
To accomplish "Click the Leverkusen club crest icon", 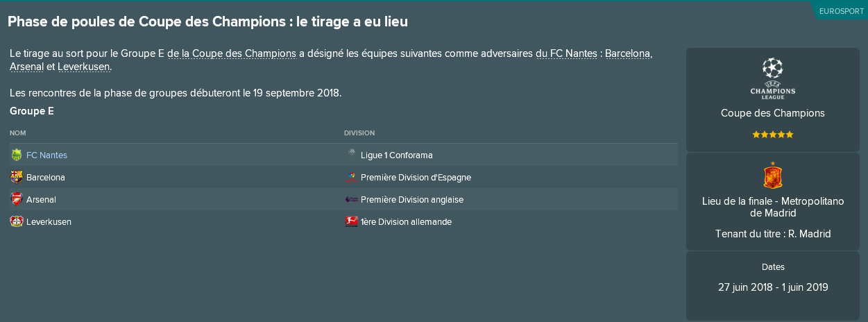I will click(x=17, y=221).
